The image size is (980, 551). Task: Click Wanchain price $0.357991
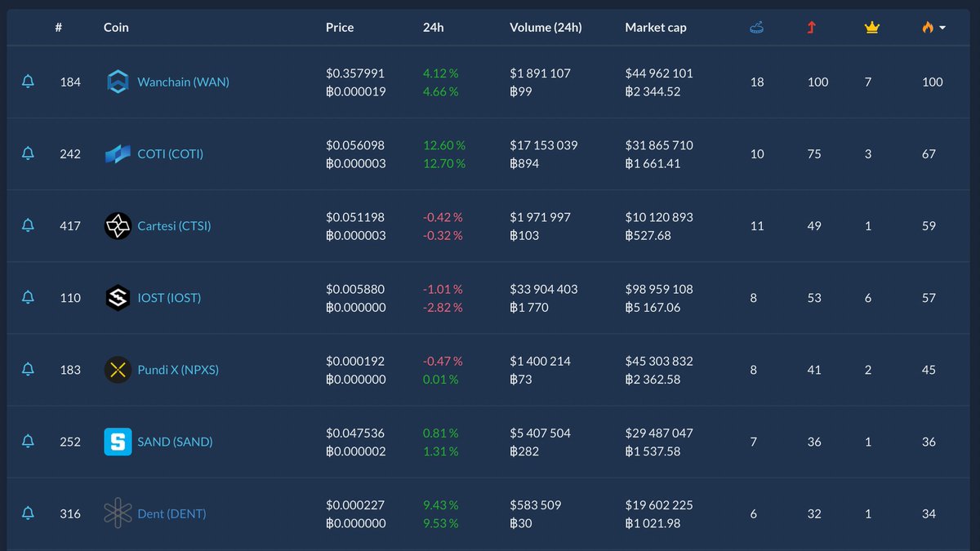tap(355, 73)
